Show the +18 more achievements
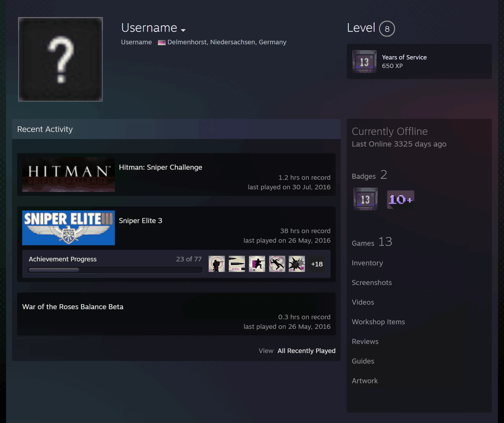 point(317,264)
